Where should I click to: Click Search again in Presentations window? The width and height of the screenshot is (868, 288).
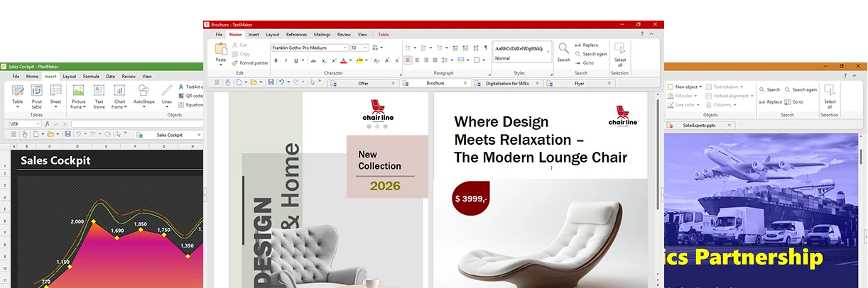[x=800, y=89]
